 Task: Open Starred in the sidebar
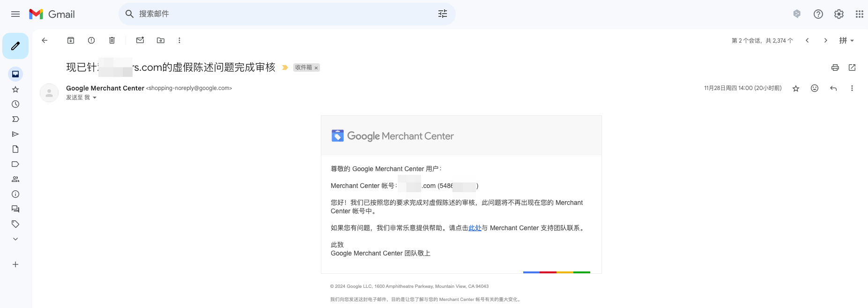point(15,89)
